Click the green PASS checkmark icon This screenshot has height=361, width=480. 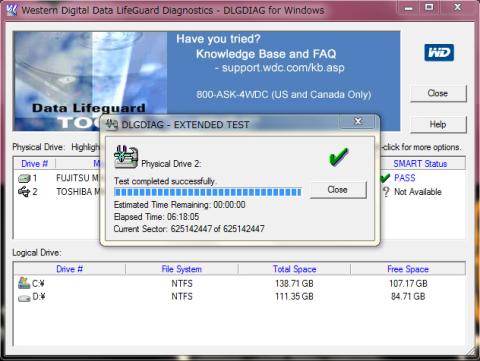[385, 178]
